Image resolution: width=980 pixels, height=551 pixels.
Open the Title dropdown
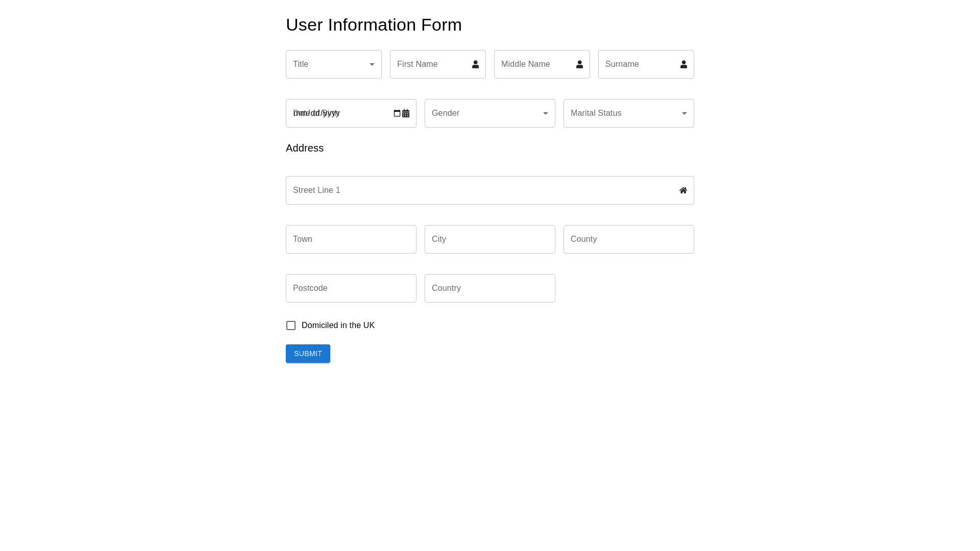click(x=333, y=64)
